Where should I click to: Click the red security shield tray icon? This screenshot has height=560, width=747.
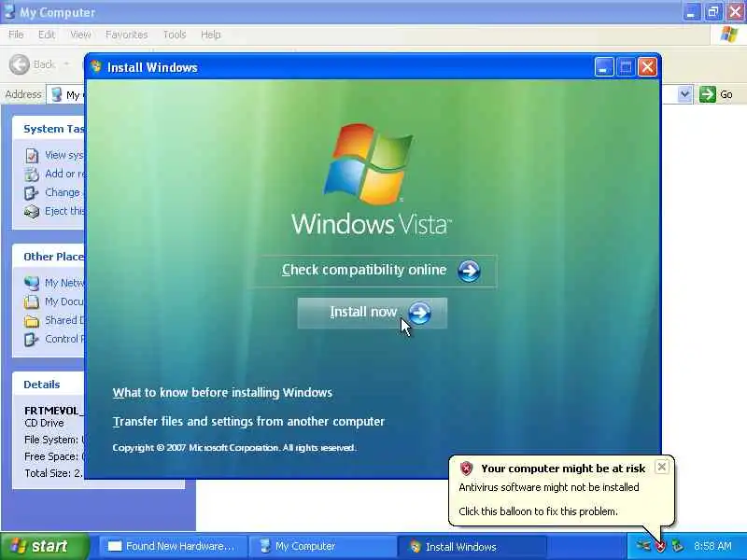click(x=661, y=546)
